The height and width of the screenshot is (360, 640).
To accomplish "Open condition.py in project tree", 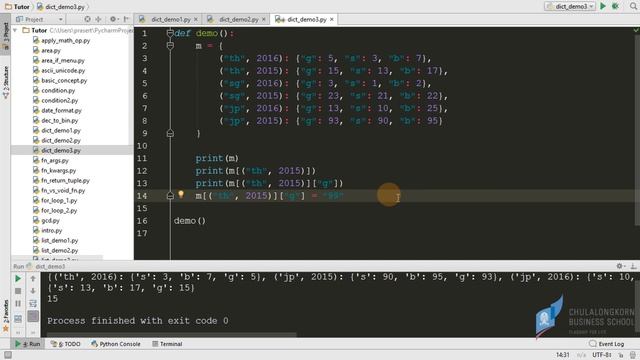I will pyautogui.click(x=58, y=91).
